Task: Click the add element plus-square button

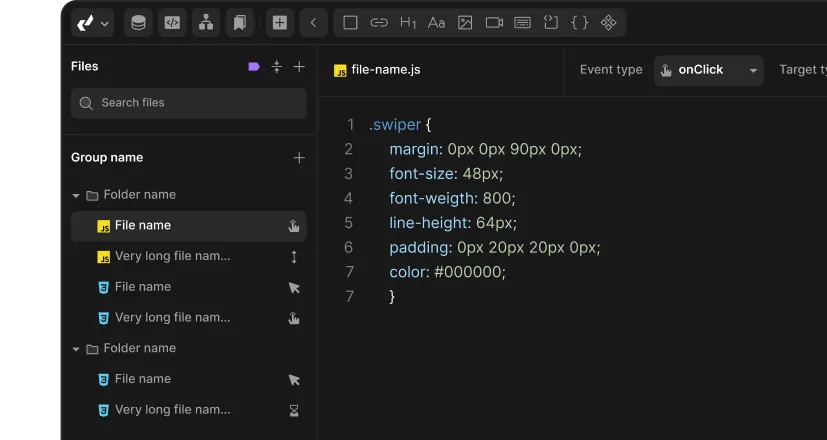Action: click(x=280, y=23)
